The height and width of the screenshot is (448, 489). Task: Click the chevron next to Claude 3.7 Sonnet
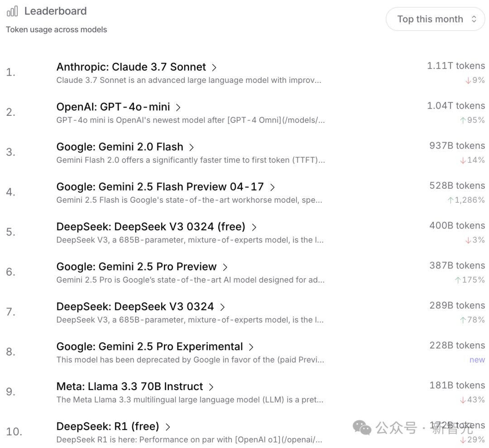point(214,67)
